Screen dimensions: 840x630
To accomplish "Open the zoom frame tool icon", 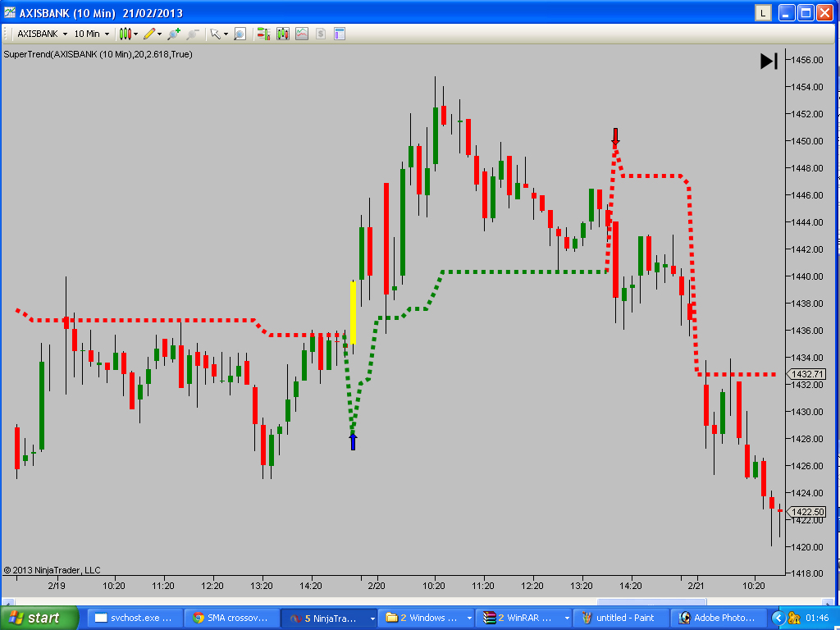I will pyautogui.click(x=240, y=34).
